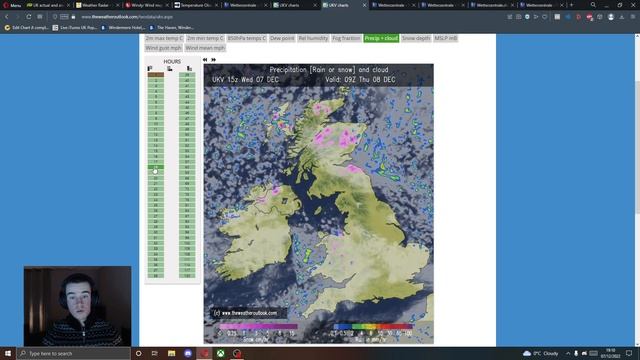Select the Wind gust mph chart
Viewport: 640px width, 360px height.
(163, 48)
